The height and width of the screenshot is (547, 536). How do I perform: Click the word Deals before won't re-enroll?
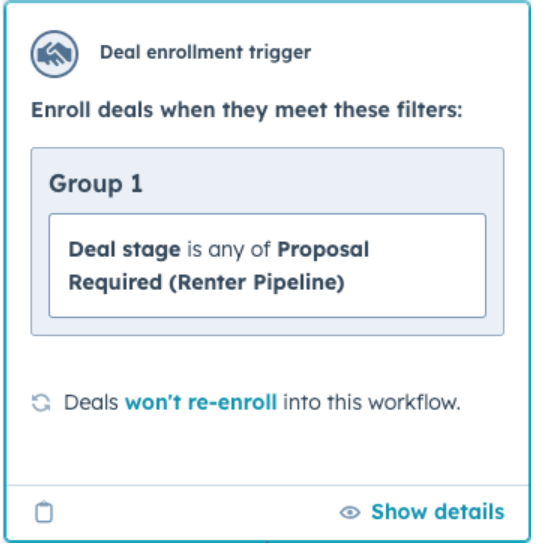coord(91,402)
